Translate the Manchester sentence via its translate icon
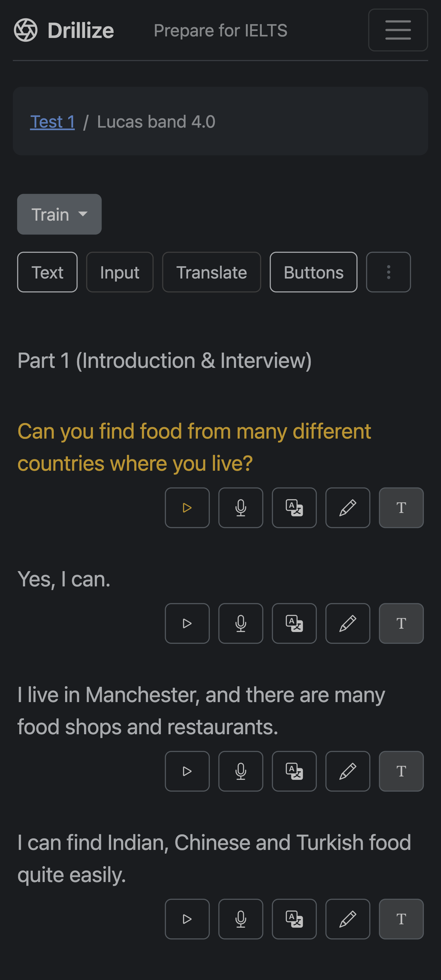The height and width of the screenshot is (980, 441). coord(294,771)
